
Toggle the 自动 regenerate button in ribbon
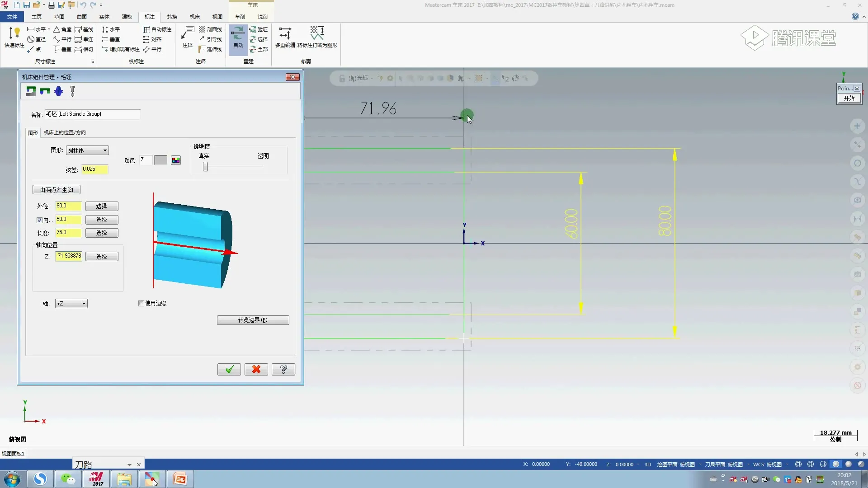(x=238, y=38)
